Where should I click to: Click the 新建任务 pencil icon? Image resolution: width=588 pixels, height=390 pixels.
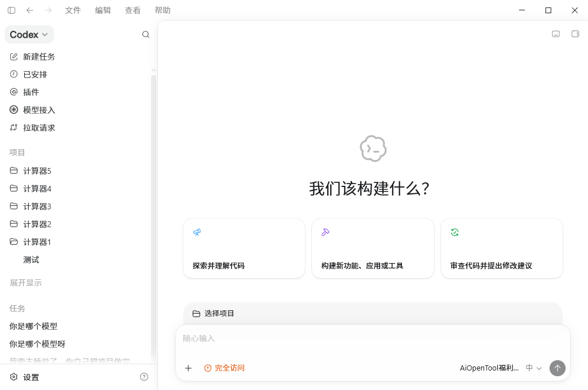pyautogui.click(x=14, y=57)
